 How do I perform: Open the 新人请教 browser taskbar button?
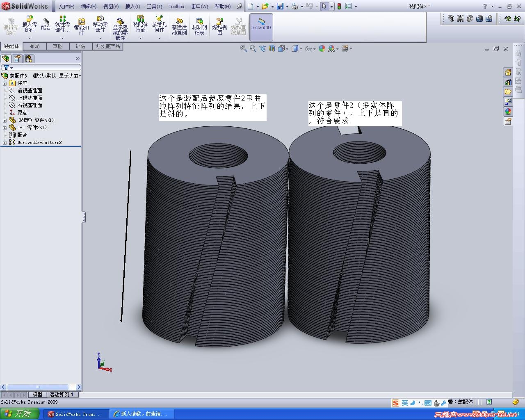(142, 414)
